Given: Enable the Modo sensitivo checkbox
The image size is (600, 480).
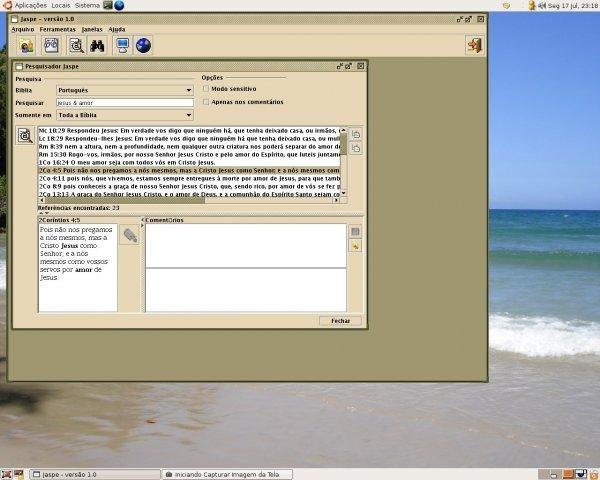Looking at the screenshot, I should point(206,89).
